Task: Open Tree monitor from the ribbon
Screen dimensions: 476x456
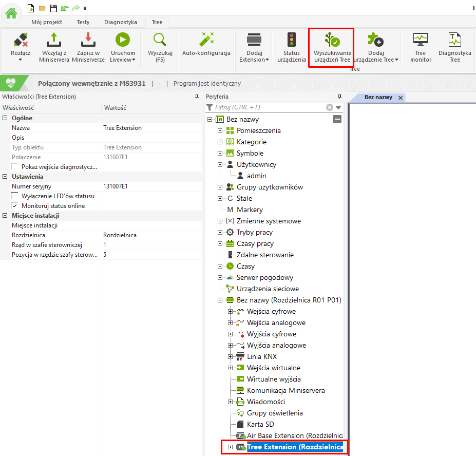Action: coord(420,40)
